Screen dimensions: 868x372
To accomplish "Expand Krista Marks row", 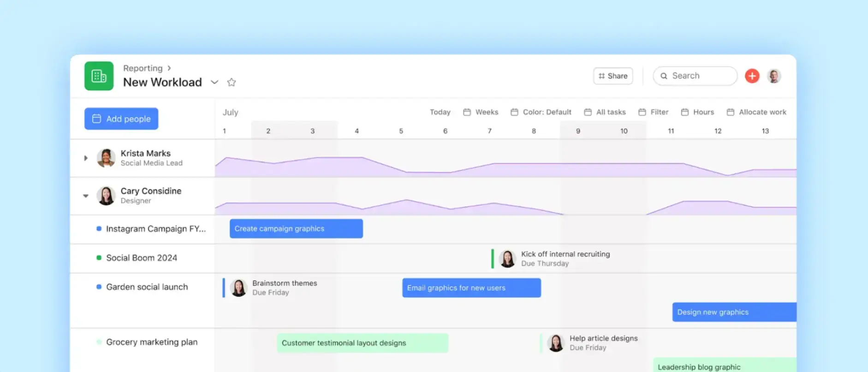I will (86, 158).
